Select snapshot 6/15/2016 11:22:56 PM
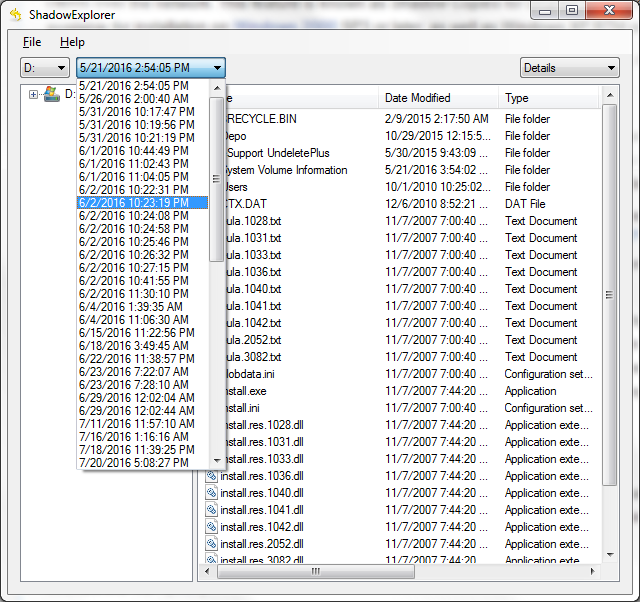Image resolution: width=640 pixels, height=602 pixels. (142, 333)
